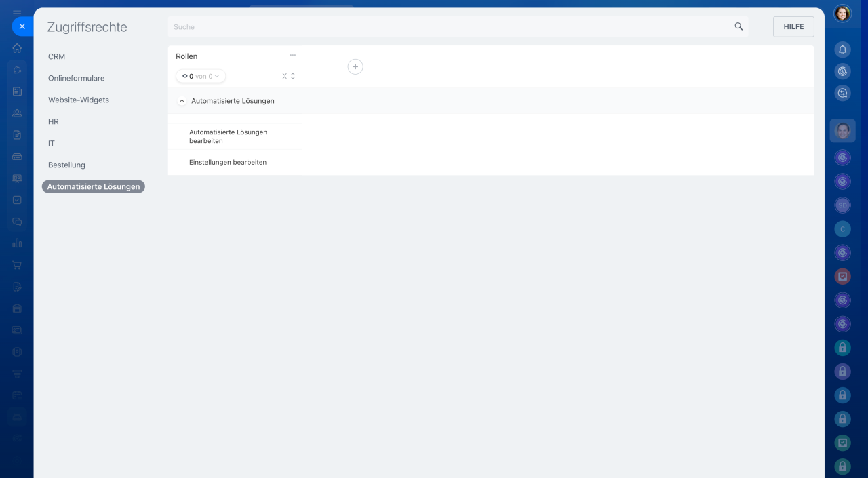Select highlighted Automatisierte Lösungen menu item
Image resolution: width=868 pixels, height=478 pixels.
[x=94, y=186]
